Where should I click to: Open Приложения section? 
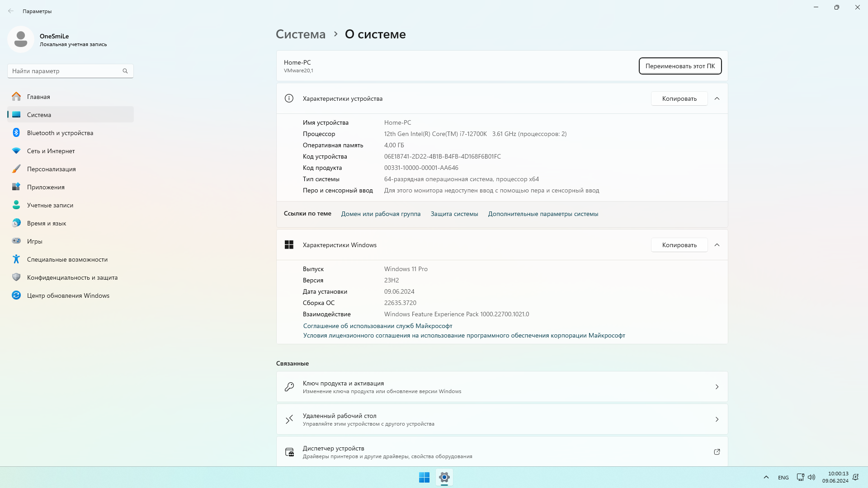(45, 187)
